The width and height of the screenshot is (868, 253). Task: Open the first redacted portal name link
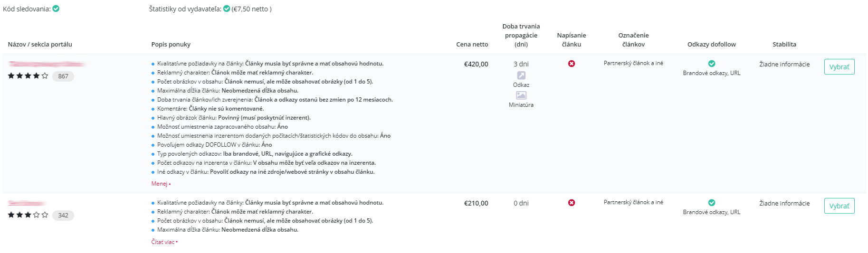48,64
